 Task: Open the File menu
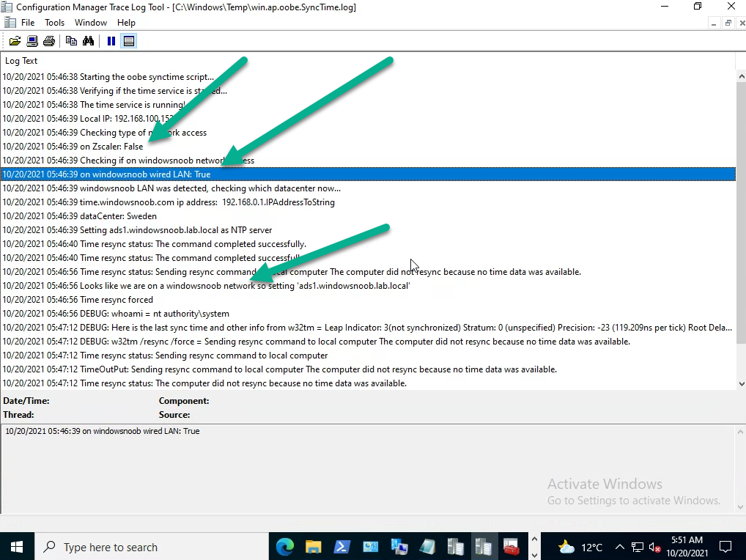28,23
